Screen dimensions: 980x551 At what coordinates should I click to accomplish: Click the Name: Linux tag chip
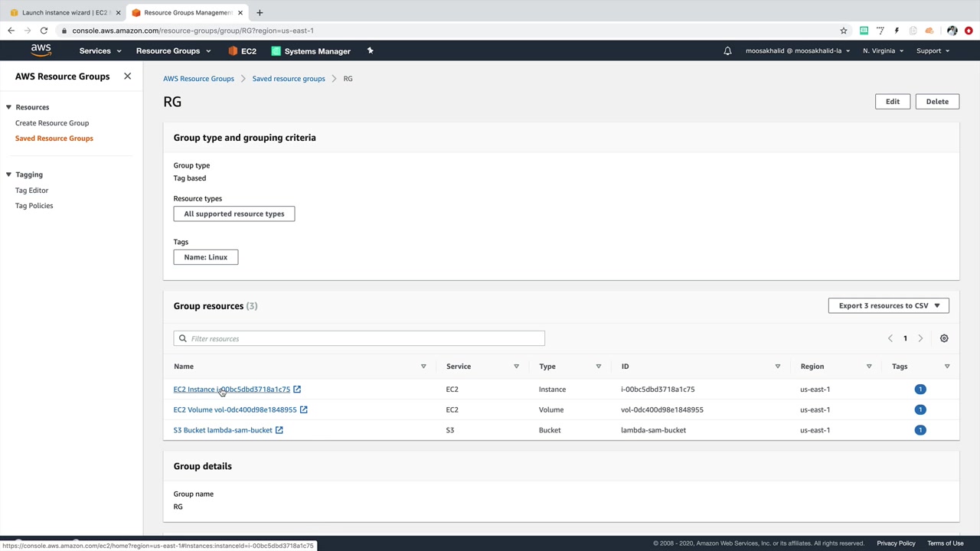(206, 257)
